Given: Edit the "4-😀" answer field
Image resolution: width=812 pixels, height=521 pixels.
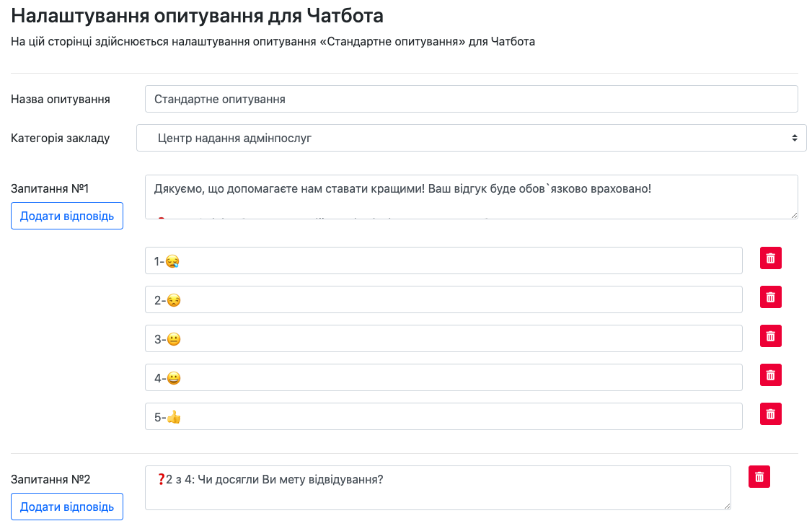Looking at the screenshot, I should click(443, 377).
